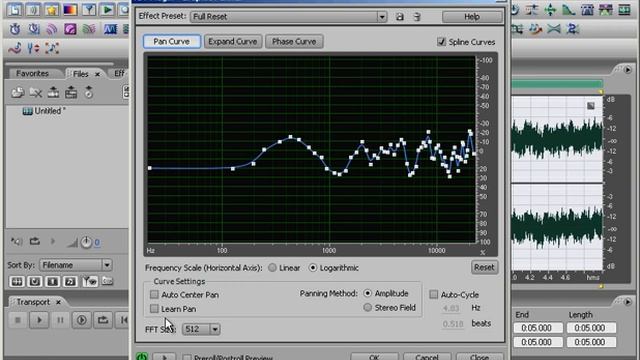Select Stereo Field panning method

point(367,307)
